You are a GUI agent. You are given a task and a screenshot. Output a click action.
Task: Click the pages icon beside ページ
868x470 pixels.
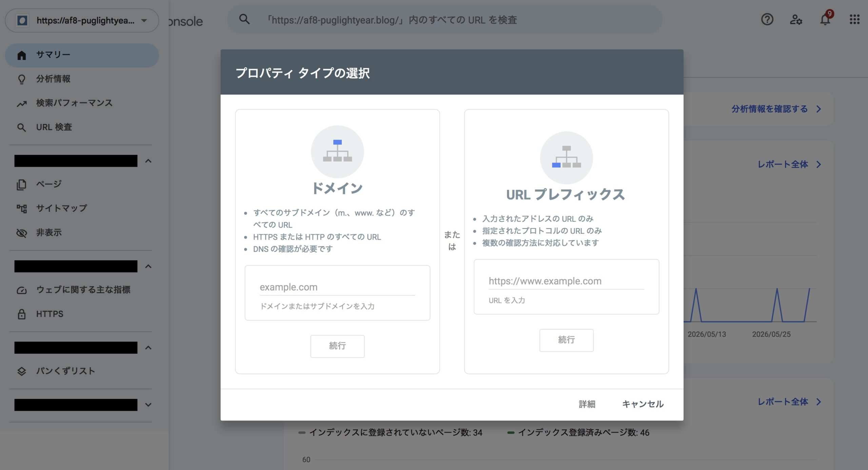[x=22, y=185]
